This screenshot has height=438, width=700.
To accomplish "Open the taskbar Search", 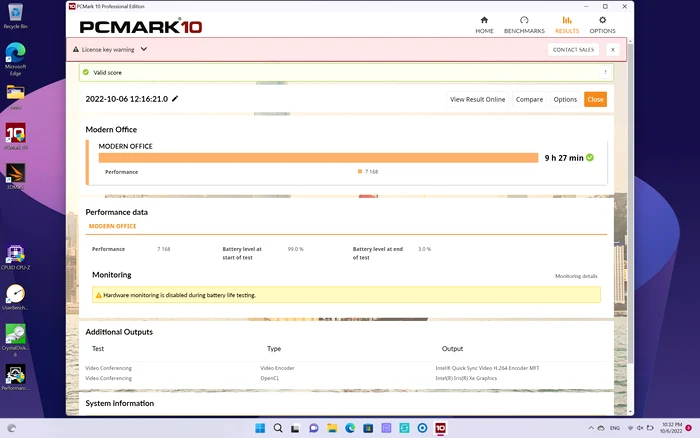I will coord(278,428).
